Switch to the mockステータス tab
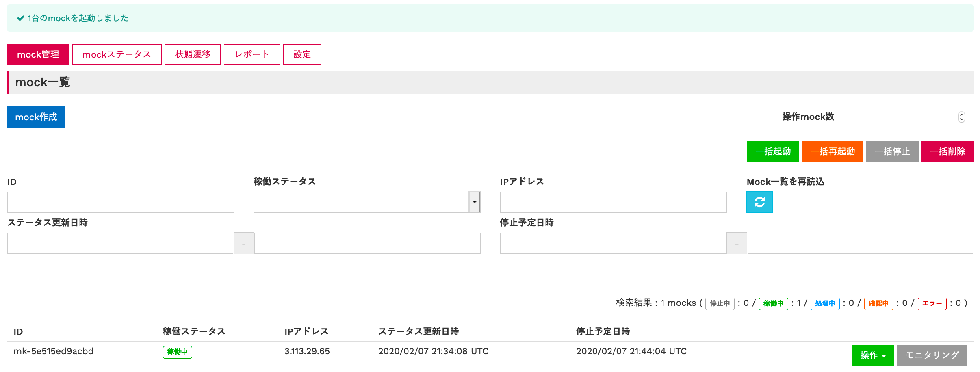This screenshot has height=372, width=980. [x=117, y=54]
